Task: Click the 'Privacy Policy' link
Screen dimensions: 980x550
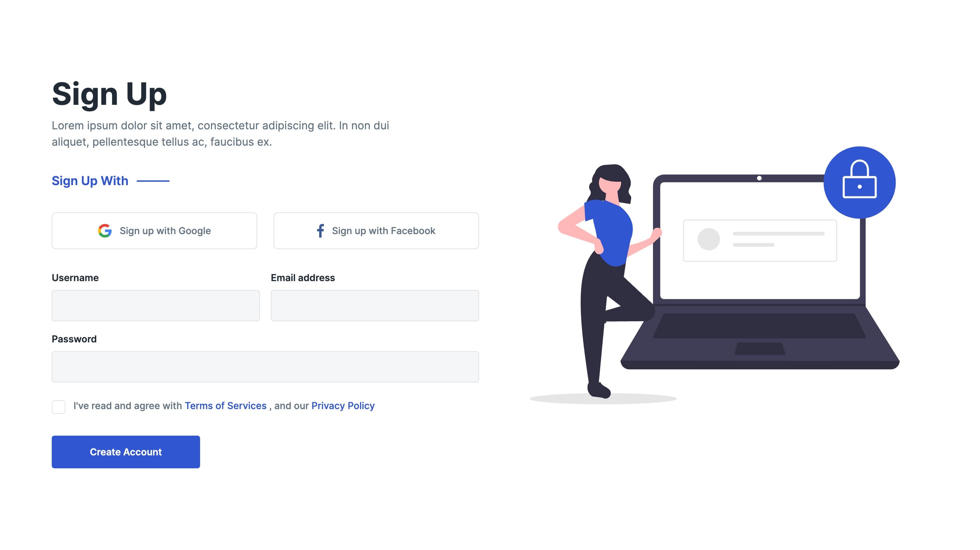Action: click(343, 405)
